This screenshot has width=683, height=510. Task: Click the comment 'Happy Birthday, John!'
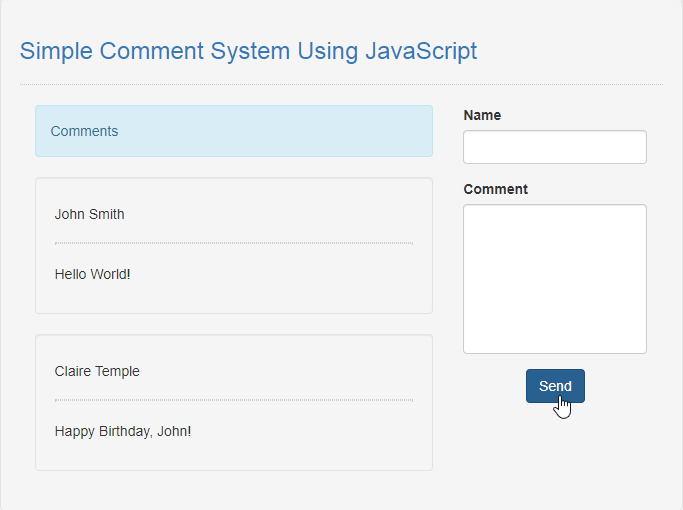click(x=123, y=431)
